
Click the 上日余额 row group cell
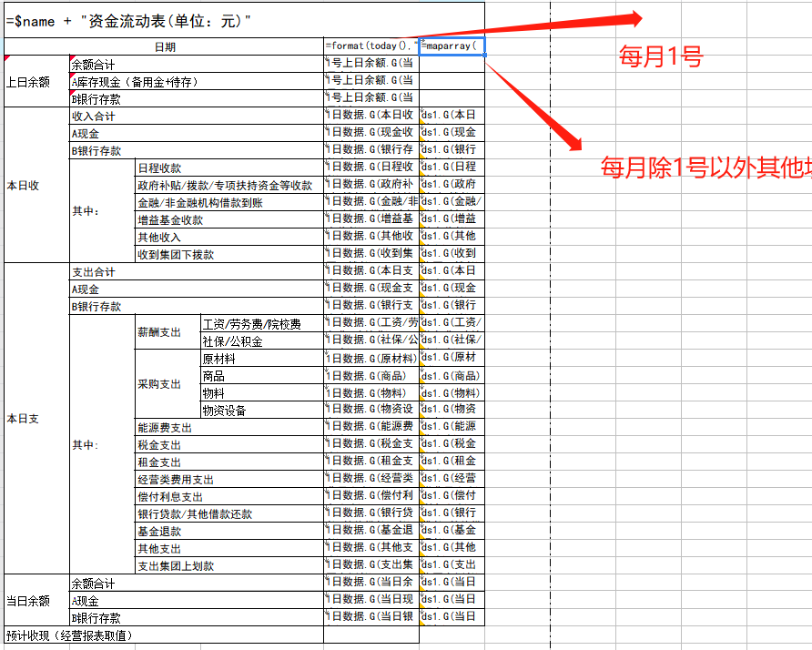(36, 81)
